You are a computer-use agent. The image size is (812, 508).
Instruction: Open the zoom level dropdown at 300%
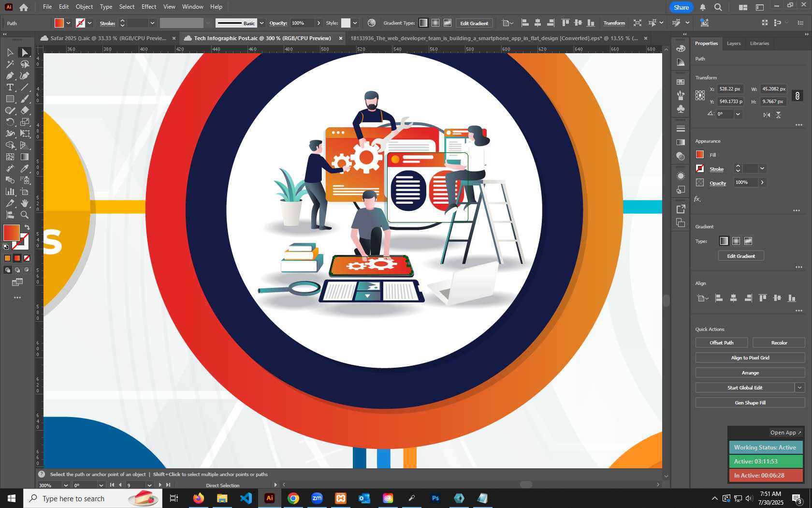pos(66,485)
